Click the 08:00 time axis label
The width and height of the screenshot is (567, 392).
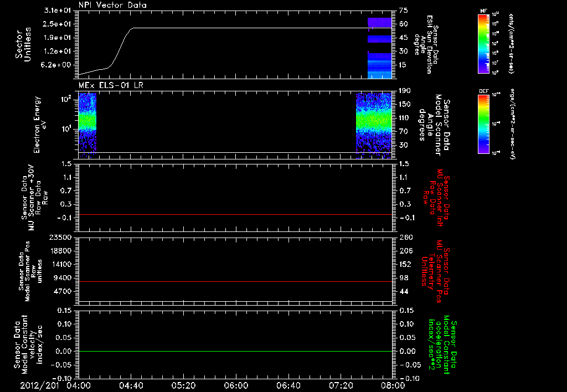393,385
